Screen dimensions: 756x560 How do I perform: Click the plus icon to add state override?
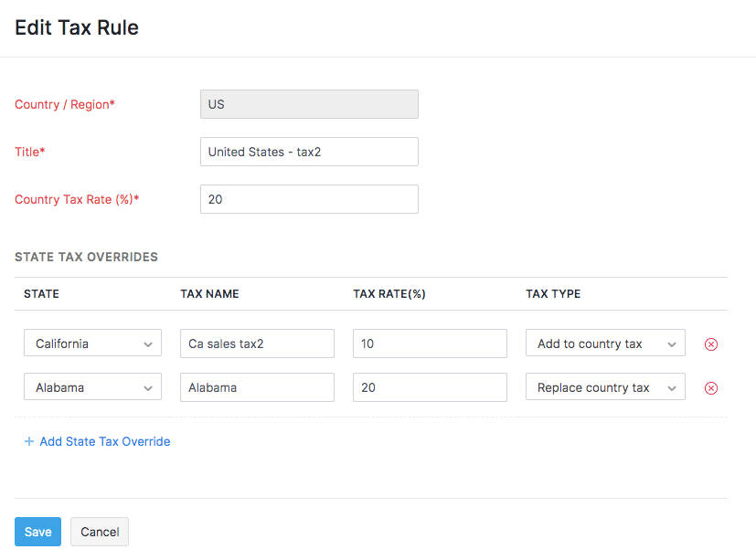click(31, 441)
